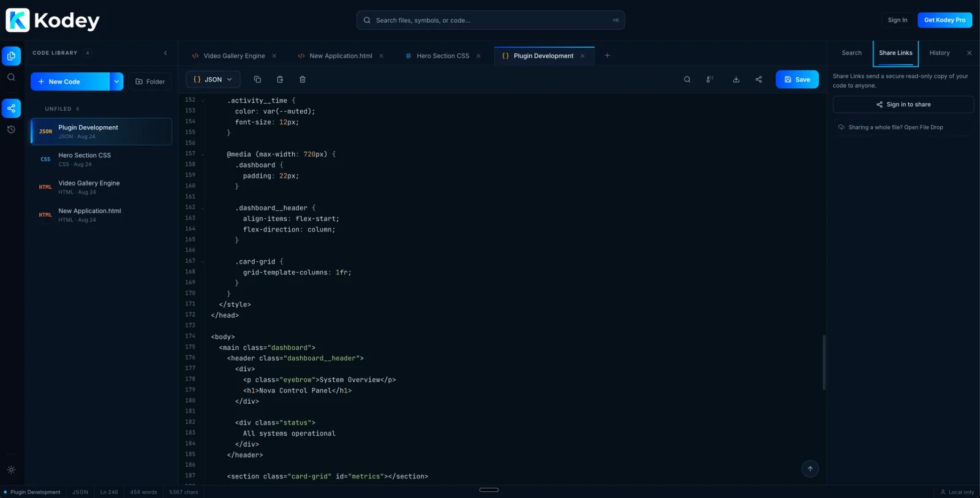Click the bottom panel handle pill

pyautogui.click(x=489, y=490)
